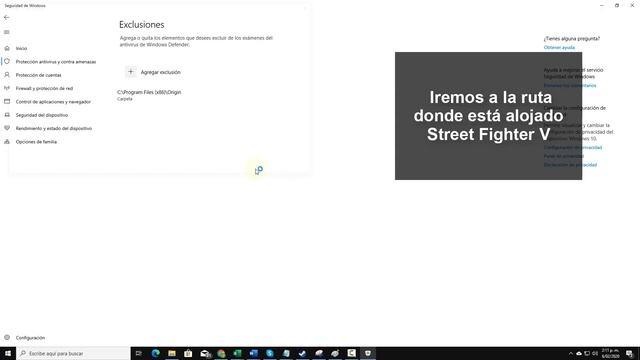
Task: Open the Camtasia taskbar icon
Action: 351,353
